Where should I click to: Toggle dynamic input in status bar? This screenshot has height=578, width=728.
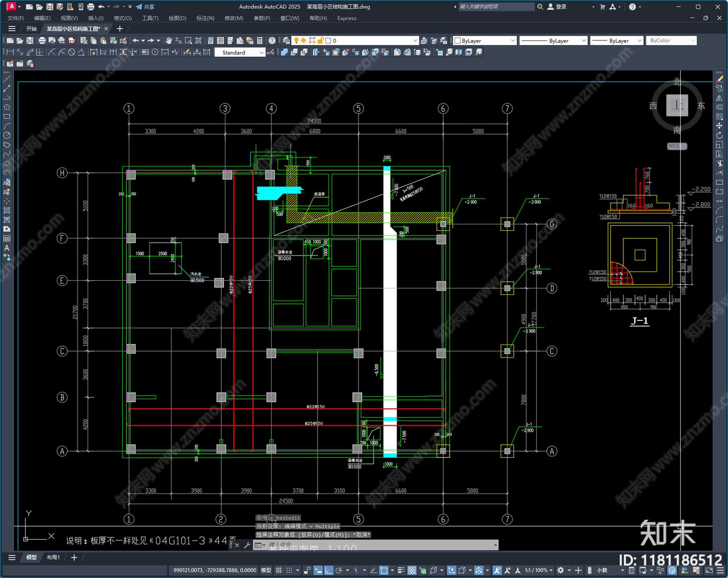[x=318, y=570]
